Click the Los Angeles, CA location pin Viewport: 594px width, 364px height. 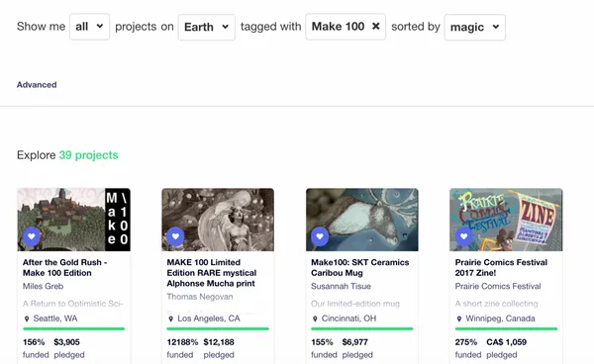(x=171, y=318)
